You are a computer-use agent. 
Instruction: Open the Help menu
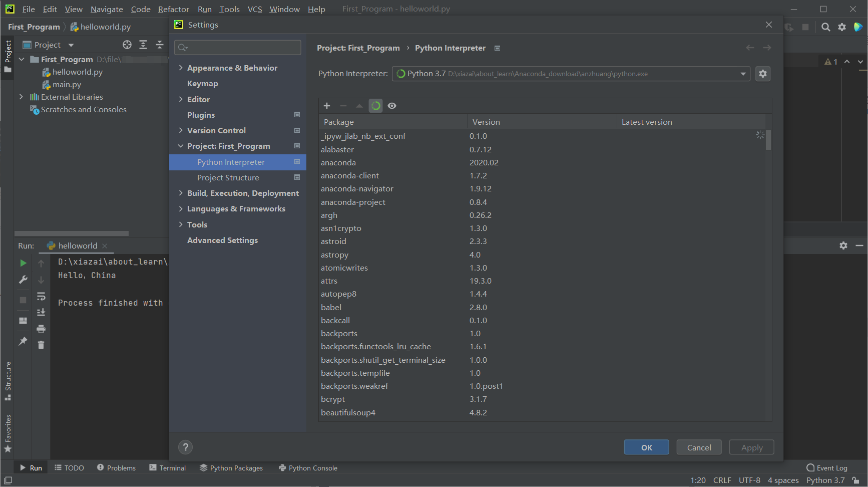pyautogui.click(x=316, y=9)
